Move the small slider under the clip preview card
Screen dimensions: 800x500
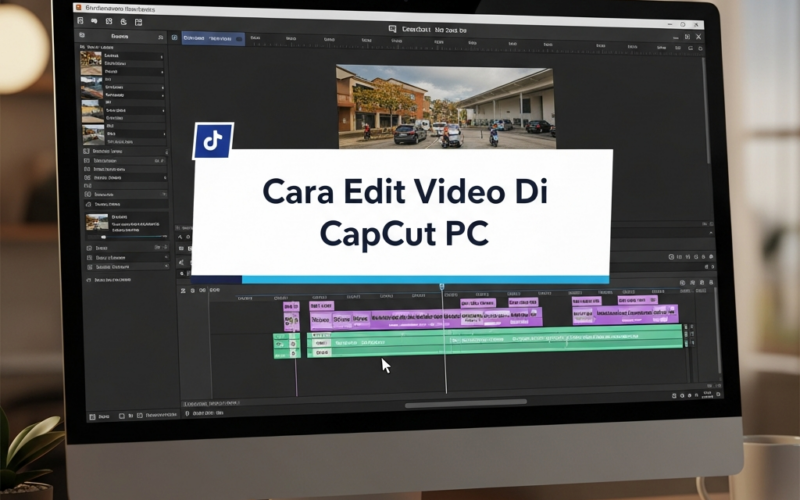[x=104, y=237]
